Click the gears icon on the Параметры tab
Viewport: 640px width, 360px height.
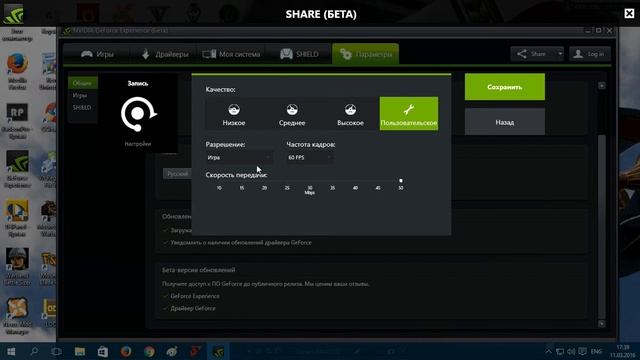pyautogui.click(x=346, y=54)
